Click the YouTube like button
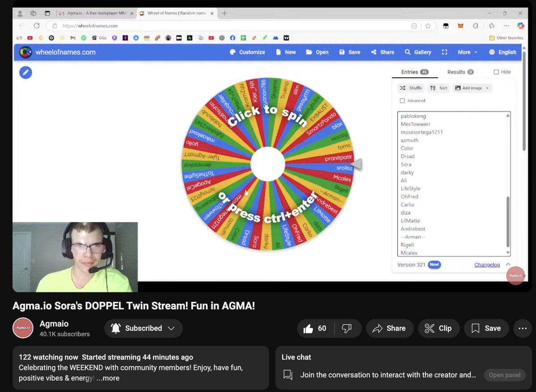 [x=315, y=328]
